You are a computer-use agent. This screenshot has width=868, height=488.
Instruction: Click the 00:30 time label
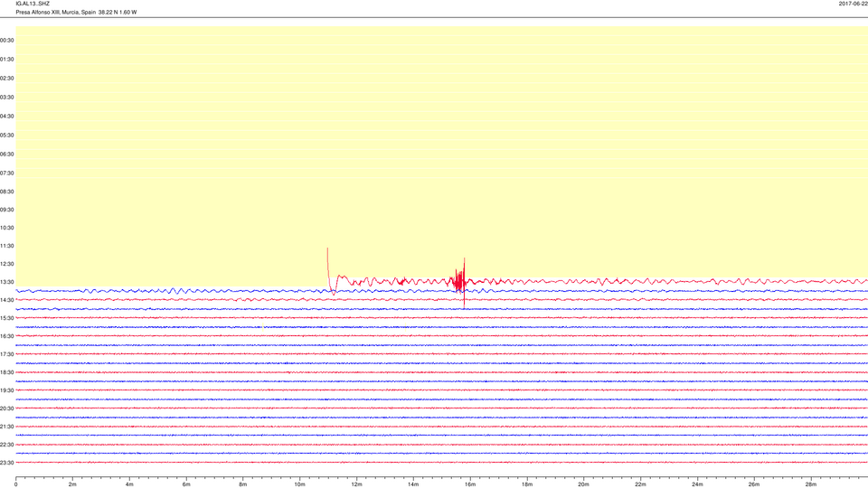click(7, 41)
